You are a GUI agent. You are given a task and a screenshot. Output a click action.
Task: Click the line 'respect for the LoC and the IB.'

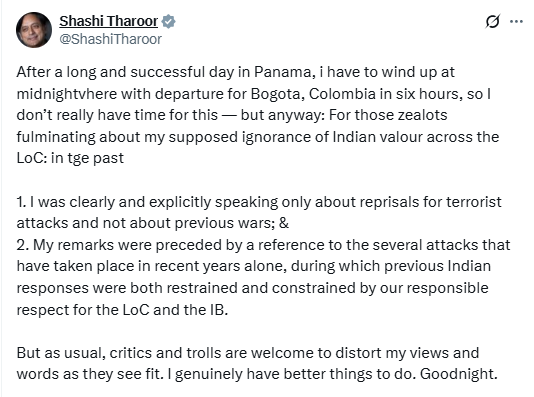coord(122,310)
